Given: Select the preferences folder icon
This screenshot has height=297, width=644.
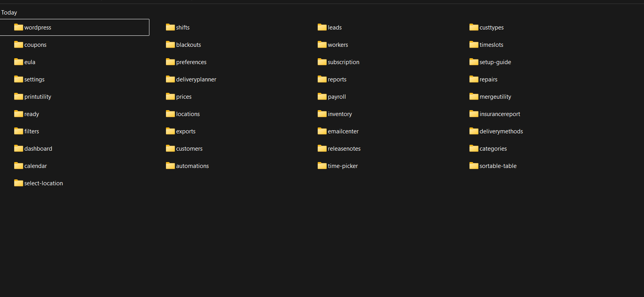Looking at the screenshot, I should click(x=170, y=62).
